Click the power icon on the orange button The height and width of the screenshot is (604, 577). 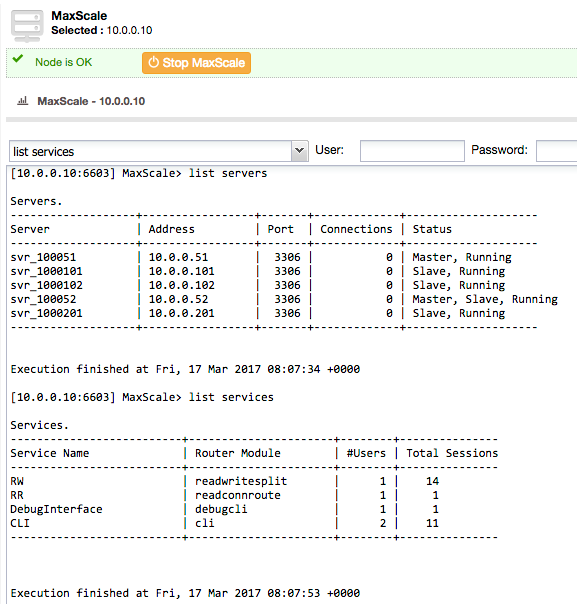pyautogui.click(x=154, y=62)
